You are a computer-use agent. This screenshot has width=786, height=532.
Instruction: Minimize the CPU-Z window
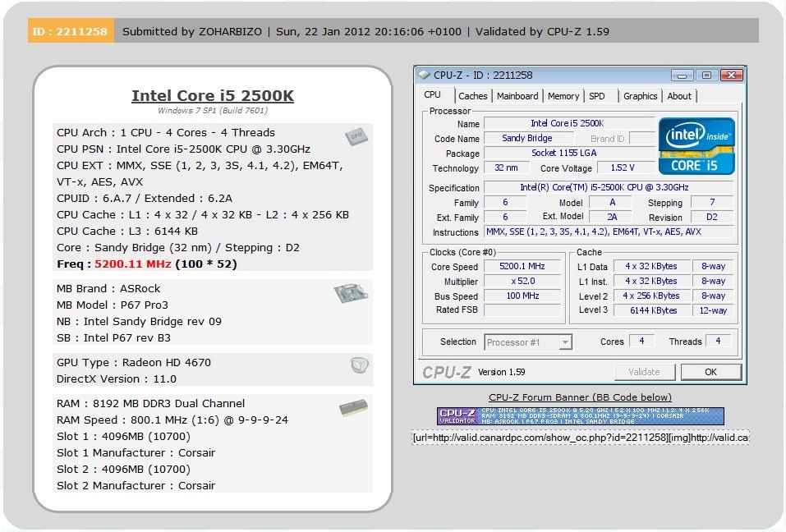tap(683, 76)
